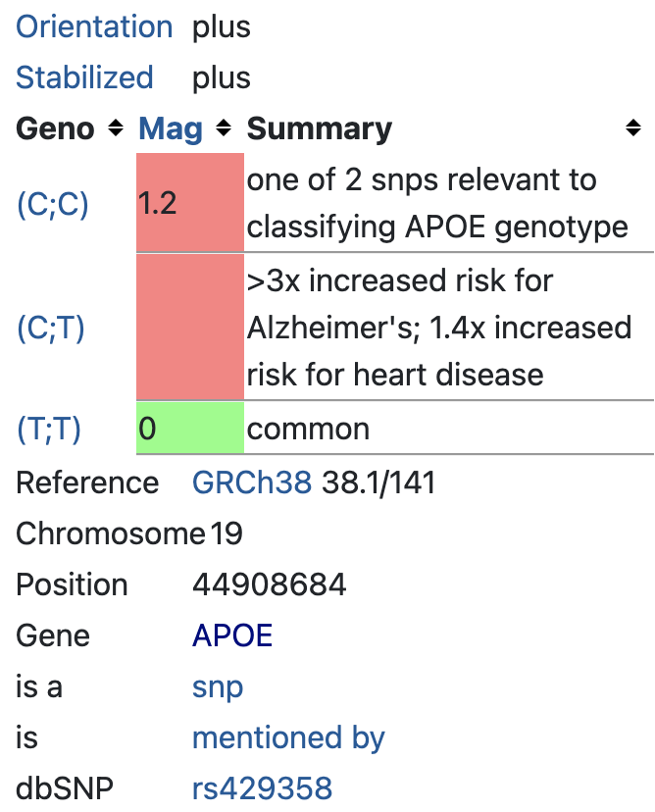This screenshot has height=812, width=655.
Task: Open the Orientation link
Action: pyautogui.click(x=94, y=26)
